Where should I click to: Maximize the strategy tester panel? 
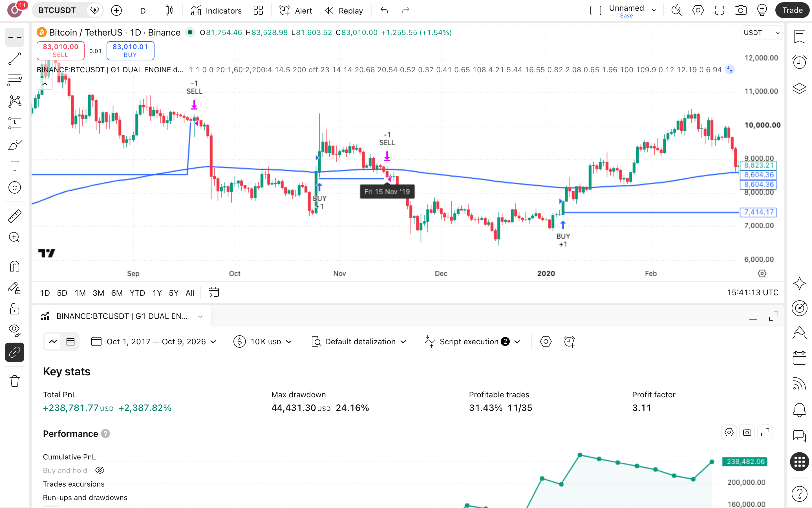[773, 316]
